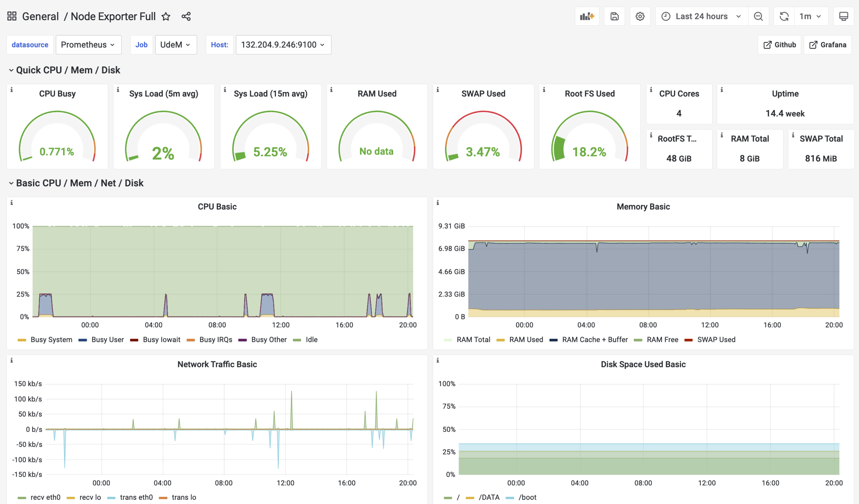Open the 1m refresh interval menu
The width and height of the screenshot is (859, 504).
(810, 16)
